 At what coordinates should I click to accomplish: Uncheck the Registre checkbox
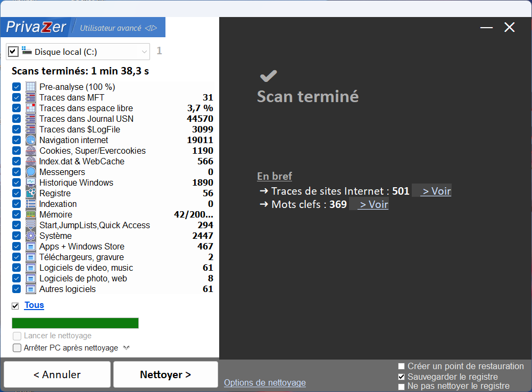point(16,193)
